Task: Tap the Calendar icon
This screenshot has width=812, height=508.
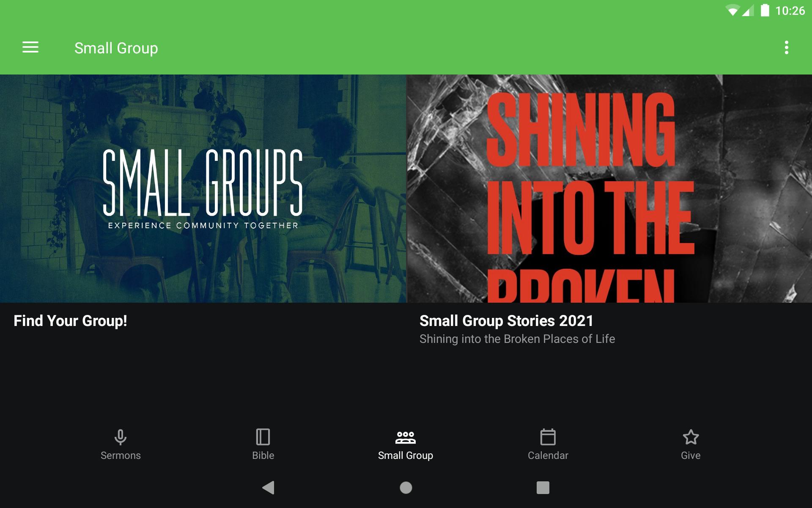Action: 548,437
